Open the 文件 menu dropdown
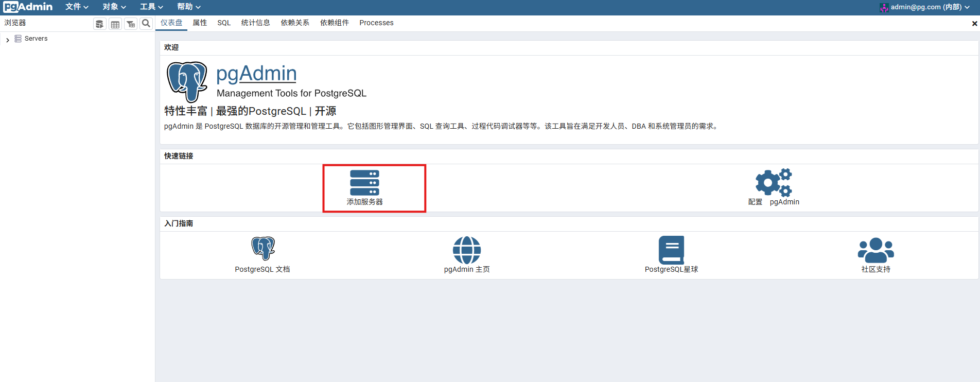 77,7
